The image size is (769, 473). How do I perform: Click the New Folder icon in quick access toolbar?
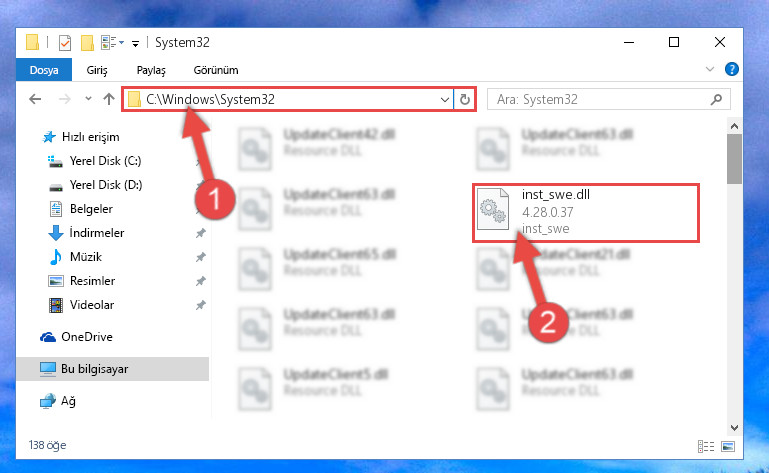point(87,43)
